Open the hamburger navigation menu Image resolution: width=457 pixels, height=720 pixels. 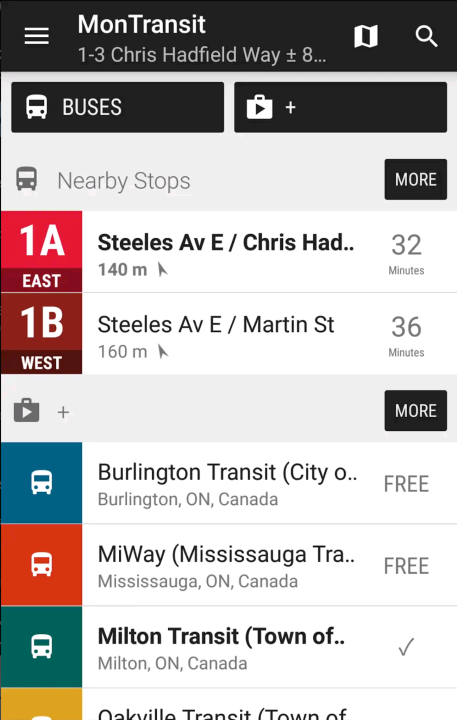pyautogui.click(x=37, y=36)
